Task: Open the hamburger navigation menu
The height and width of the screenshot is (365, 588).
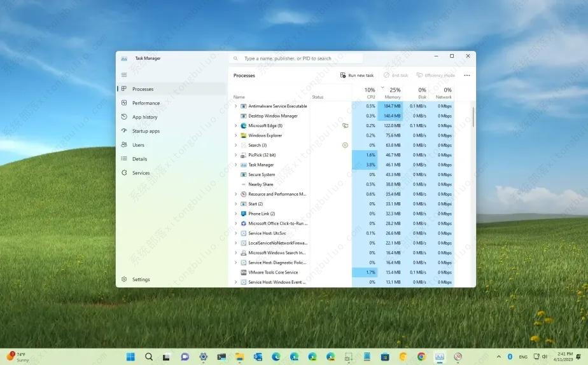Action: click(x=124, y=75)
